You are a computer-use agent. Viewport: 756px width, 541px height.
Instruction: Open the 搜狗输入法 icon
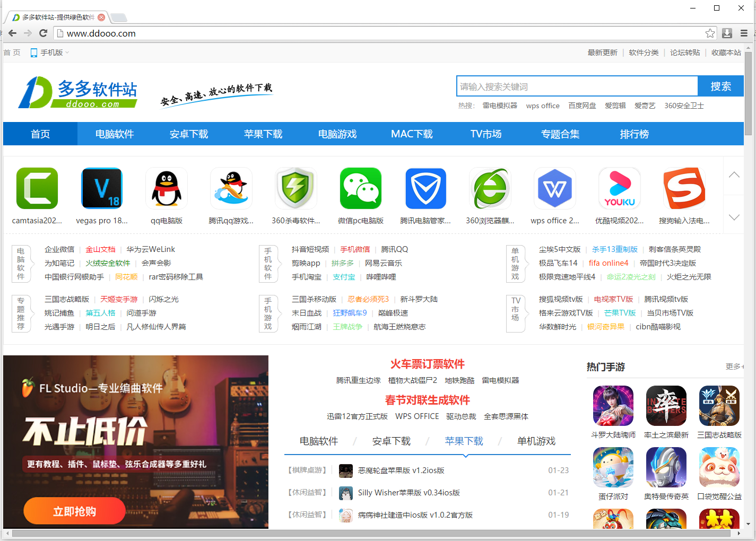684,188
